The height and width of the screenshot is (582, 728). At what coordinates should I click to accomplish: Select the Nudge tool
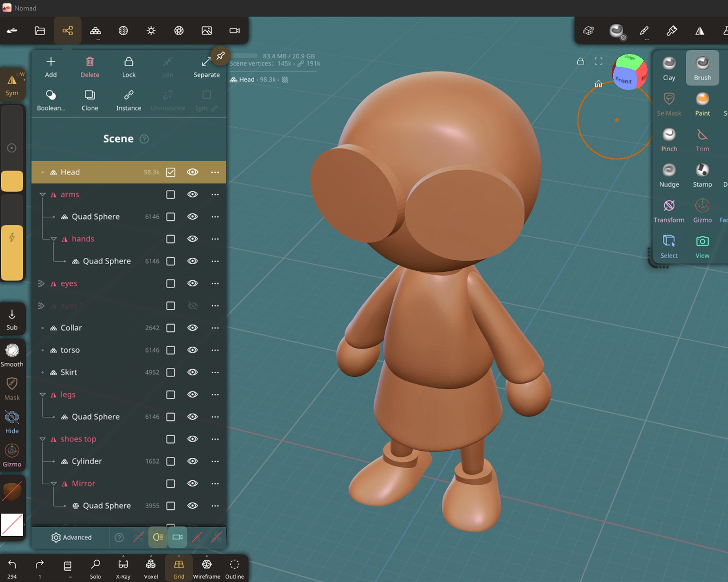pos(669,175)
